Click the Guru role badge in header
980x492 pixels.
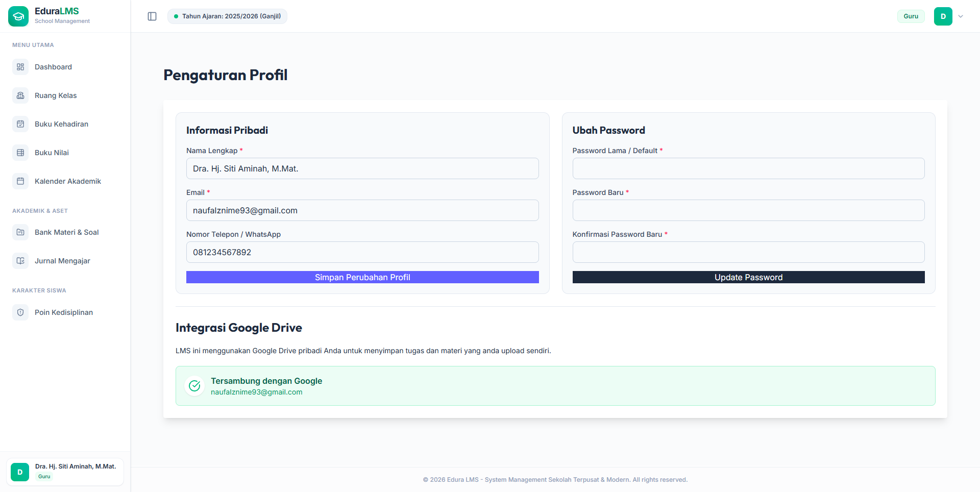911,16
